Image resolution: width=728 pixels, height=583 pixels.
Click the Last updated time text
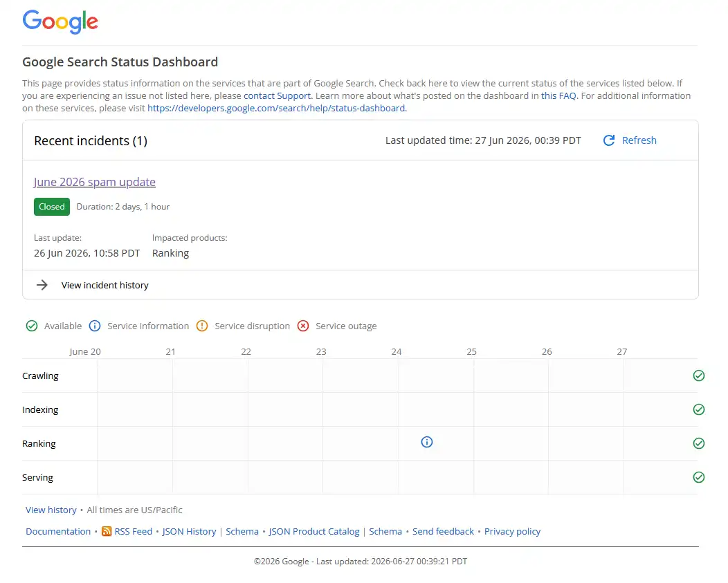tap(483, 140)
